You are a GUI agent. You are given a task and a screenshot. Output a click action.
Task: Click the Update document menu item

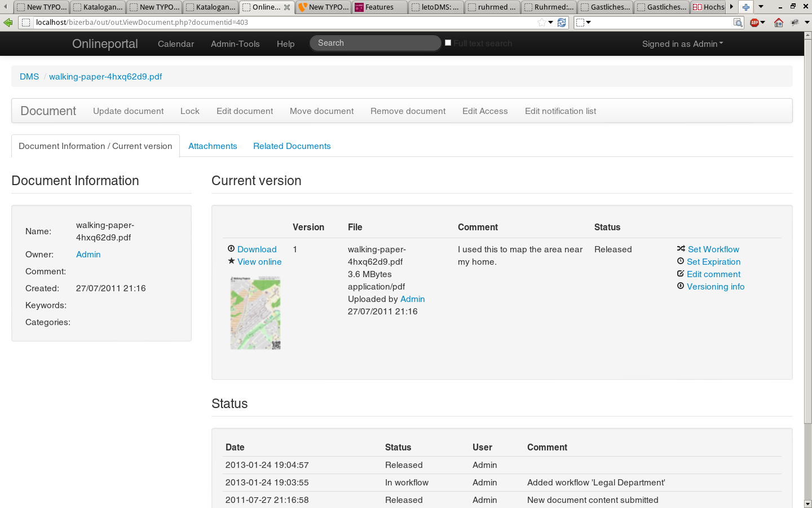tap(128, 111)
